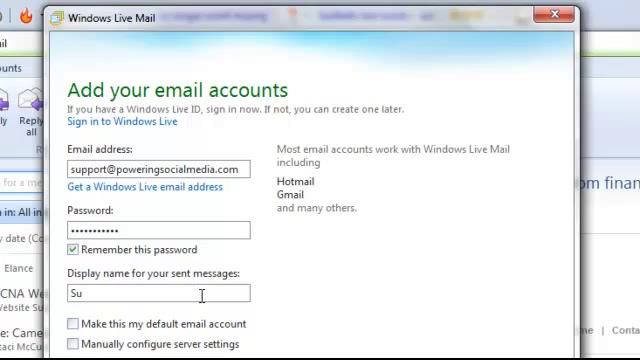This screenshot has height=360, width=640.
Task: Enable Make this my default email account
Action: point(73,324)
